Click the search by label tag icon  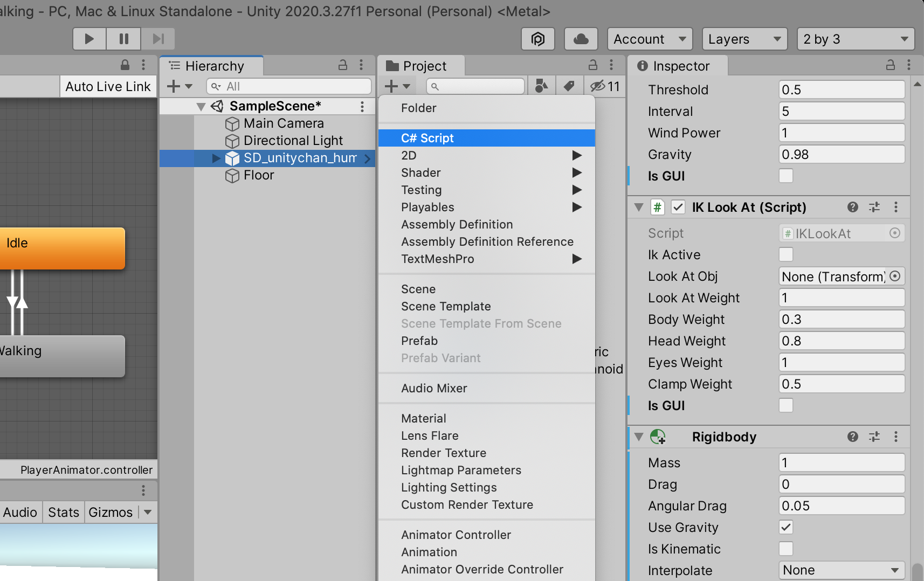point(569,86)
